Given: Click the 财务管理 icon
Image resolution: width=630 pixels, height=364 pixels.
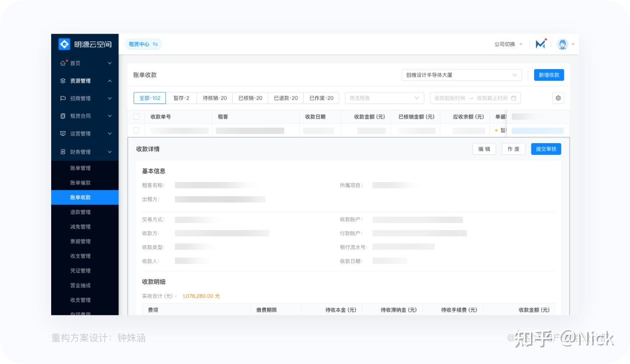Looking at the screenshot, I should click(63, 152).
